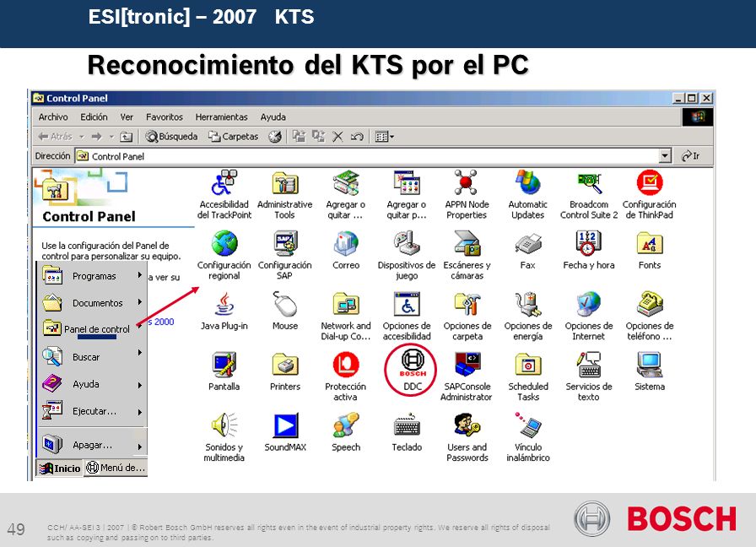Open the Bosch DDC icon
Viewport: 756px width, 547px height.
(413, 364)
